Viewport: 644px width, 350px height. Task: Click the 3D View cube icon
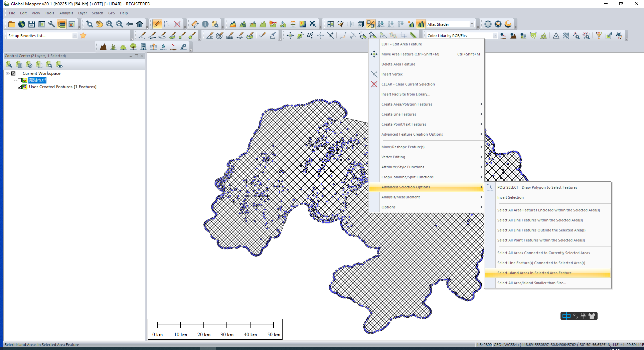(x=361, y=24)
